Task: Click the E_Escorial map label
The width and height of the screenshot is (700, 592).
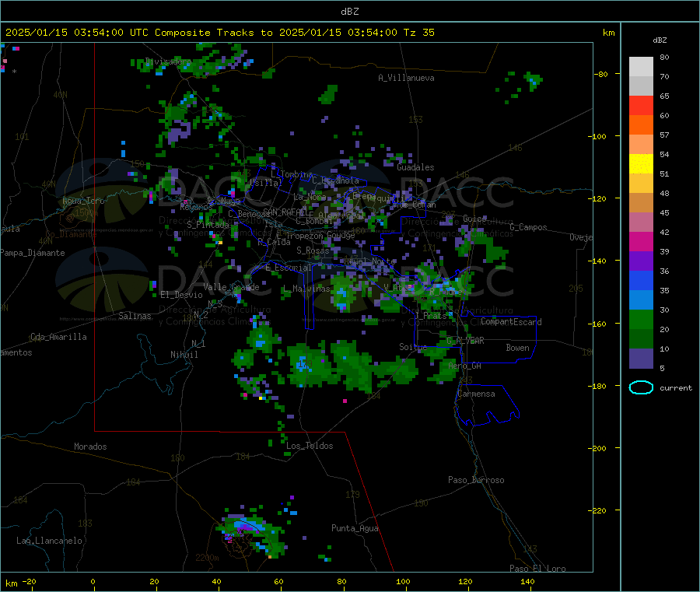Action: [289, 268]
